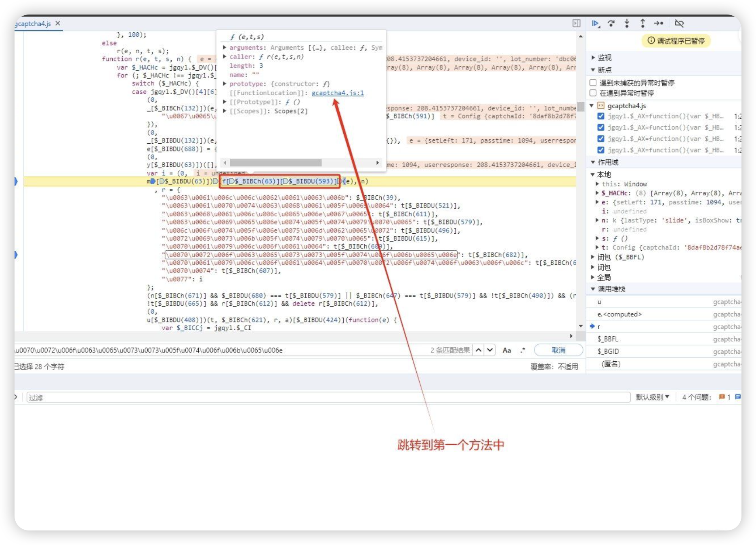Deactivate all breakpoints icon

click(679, 23)
